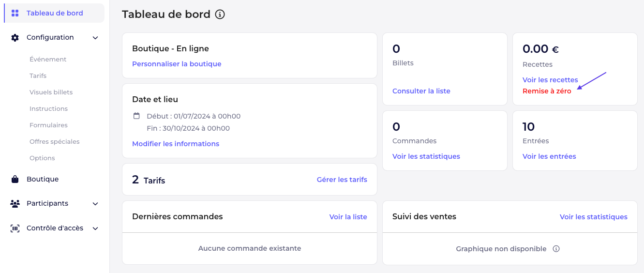The height and width of the screenshot is (273, 644).
Task: Expand the Contrôle d'accès chevron
Action: [95, 228]
